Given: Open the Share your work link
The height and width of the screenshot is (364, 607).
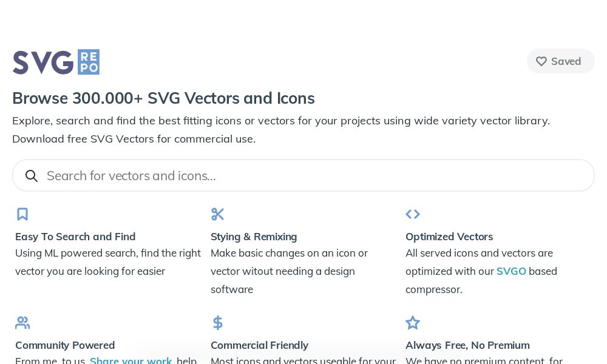Looking at the screenshot, I should click(131, 360).
